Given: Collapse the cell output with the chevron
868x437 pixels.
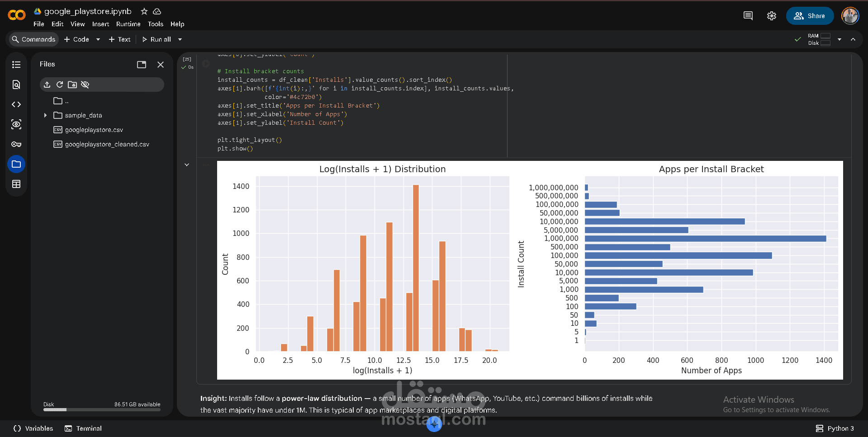Looking at the screenshot, I should coord(187,165).
